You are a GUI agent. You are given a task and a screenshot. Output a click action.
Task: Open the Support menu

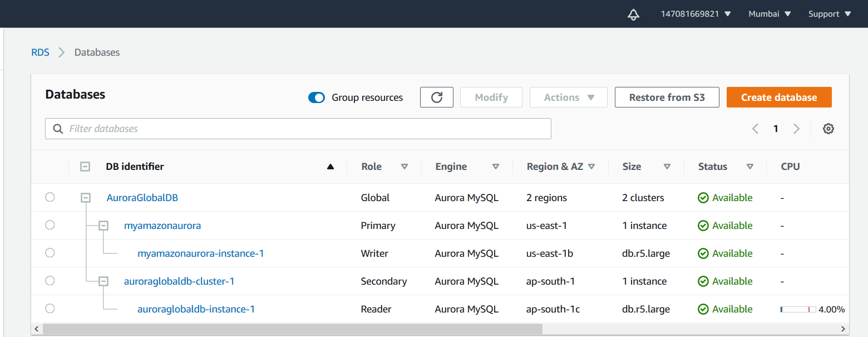830,14
